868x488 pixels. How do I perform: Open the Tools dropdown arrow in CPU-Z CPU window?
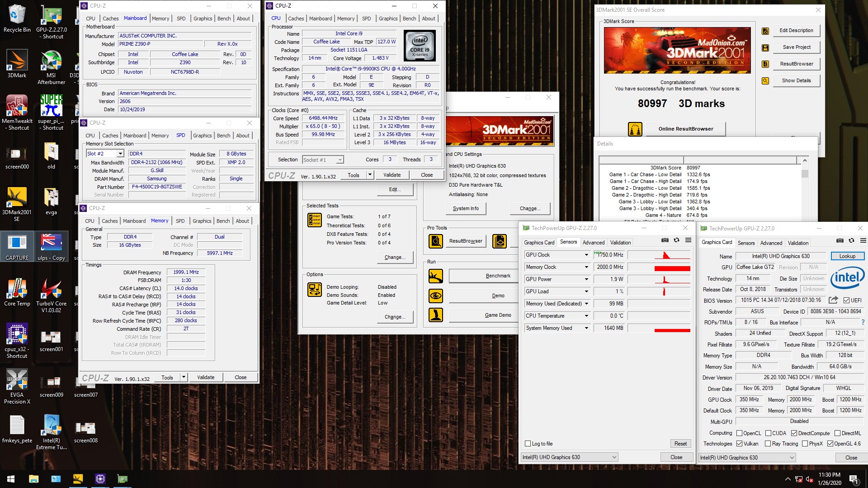[369, 175]
